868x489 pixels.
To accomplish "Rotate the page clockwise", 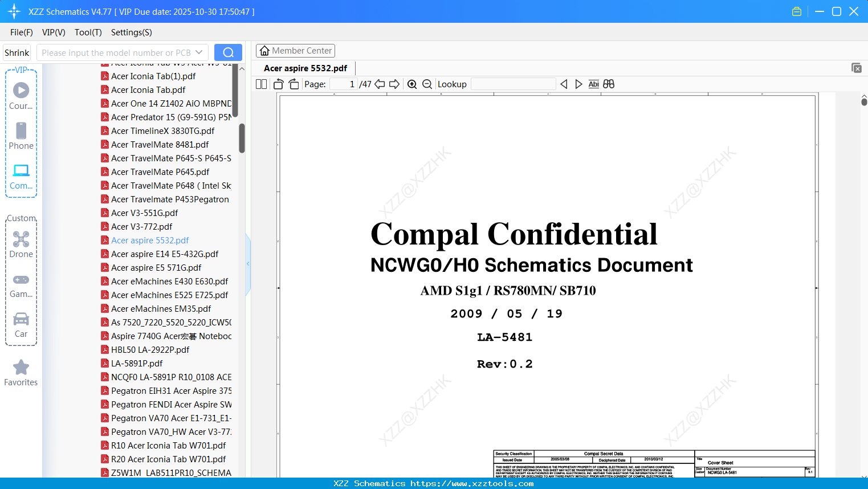I will click(294, 84).
